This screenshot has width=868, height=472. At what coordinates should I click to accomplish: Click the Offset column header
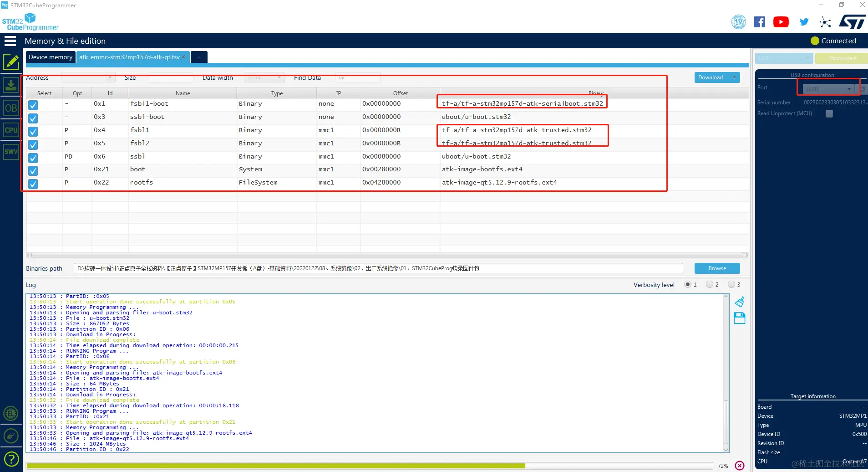point(400,93)
